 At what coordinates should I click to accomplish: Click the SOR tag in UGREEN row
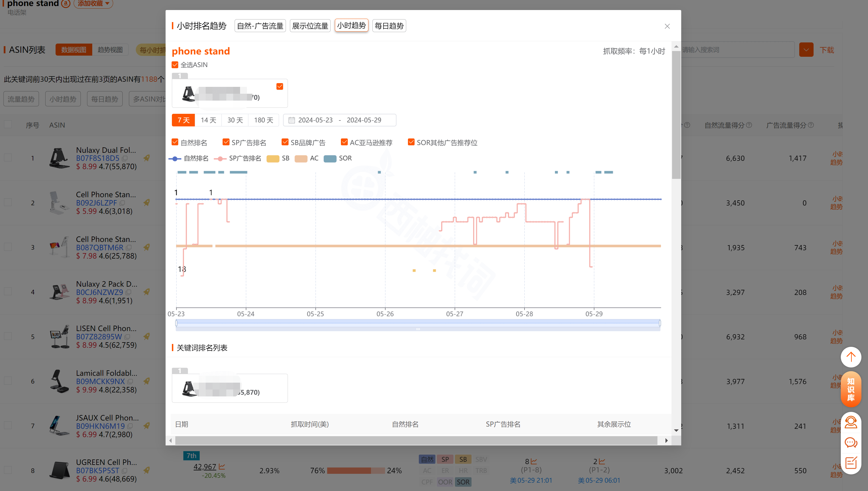pyautogui.click(x=463, y=482)
